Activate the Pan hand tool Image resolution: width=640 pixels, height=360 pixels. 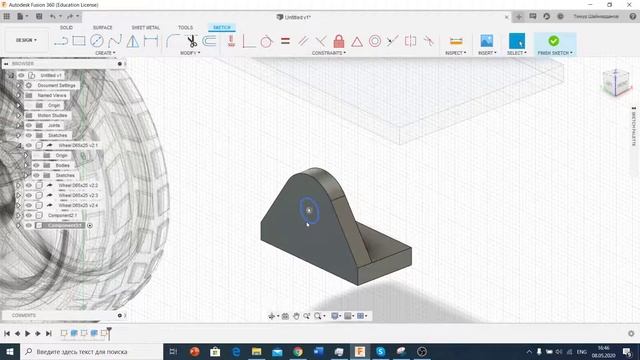(296, 316)
